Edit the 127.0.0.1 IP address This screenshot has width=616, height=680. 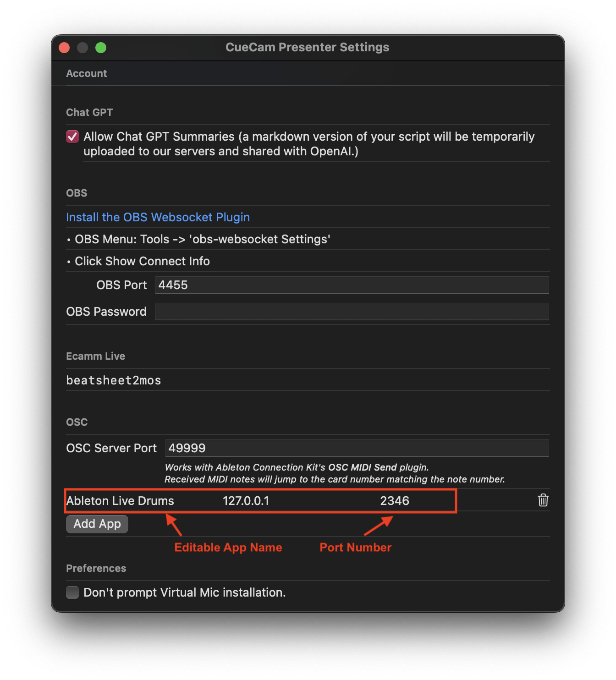pos(246,501)
